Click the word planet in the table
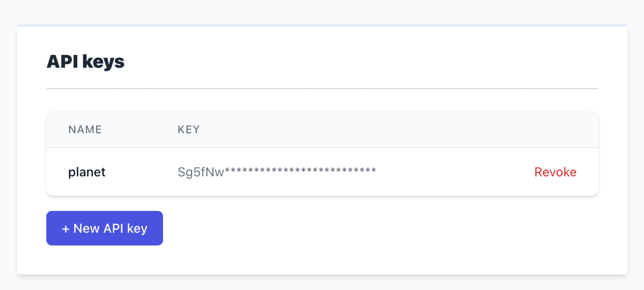Viewport: 644px width, 290px height. point(87,172)
